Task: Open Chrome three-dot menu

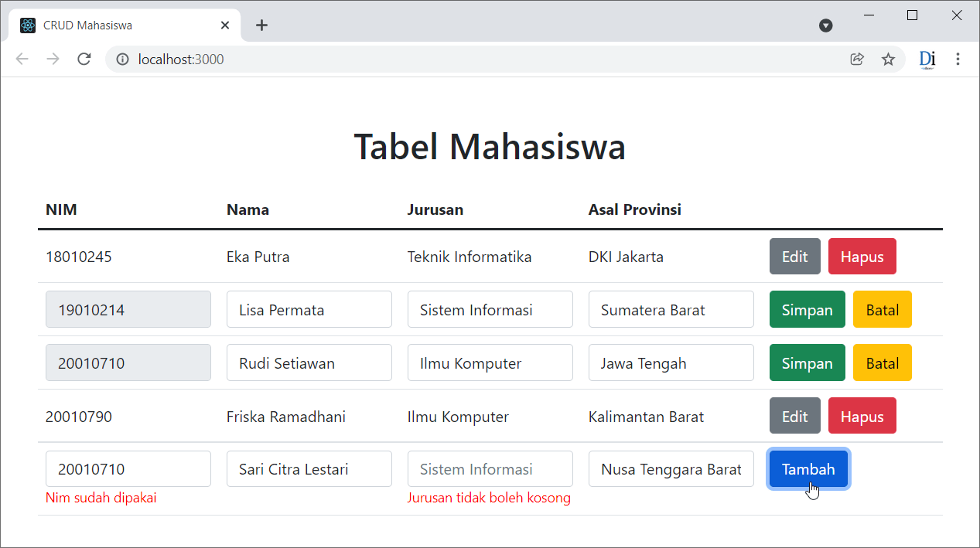Action: point(958,59)
